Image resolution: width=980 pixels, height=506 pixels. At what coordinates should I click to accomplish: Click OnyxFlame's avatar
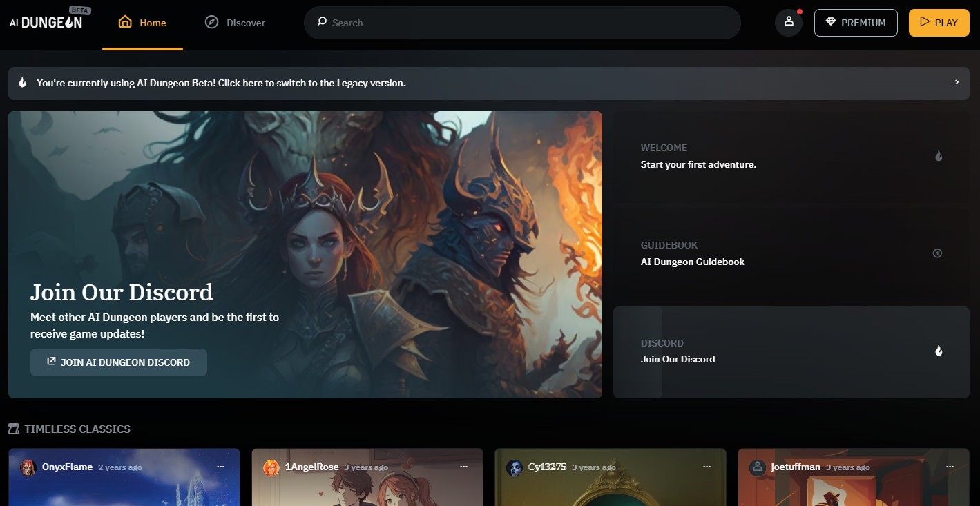coord(28,467)
